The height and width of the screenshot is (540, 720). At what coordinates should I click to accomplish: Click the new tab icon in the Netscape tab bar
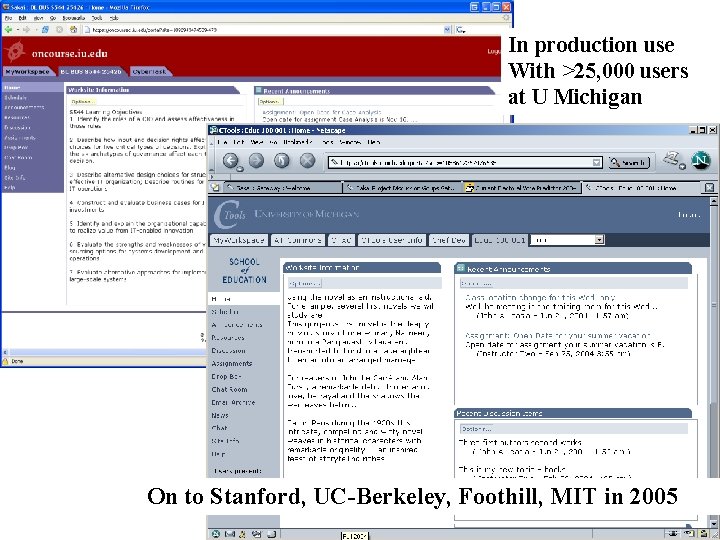[215, 187]
